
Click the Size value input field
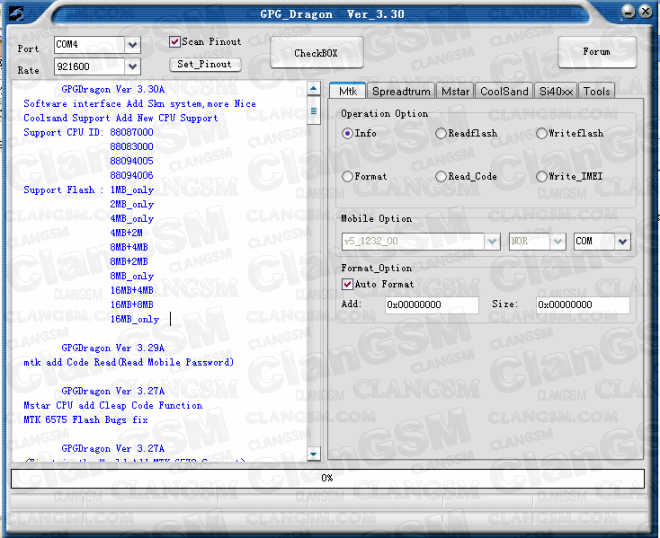pos(583,305)
